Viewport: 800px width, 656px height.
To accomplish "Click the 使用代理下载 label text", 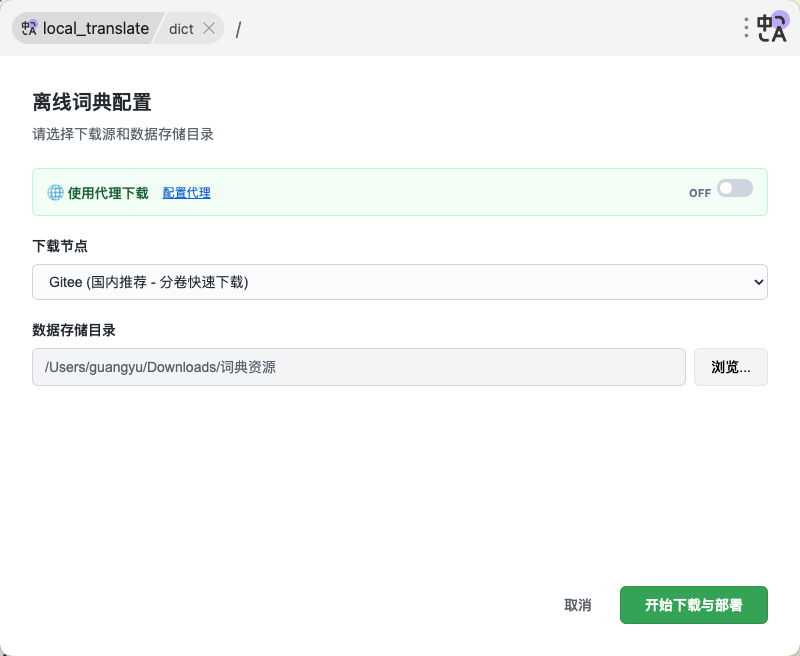I will tap(108, 193).
